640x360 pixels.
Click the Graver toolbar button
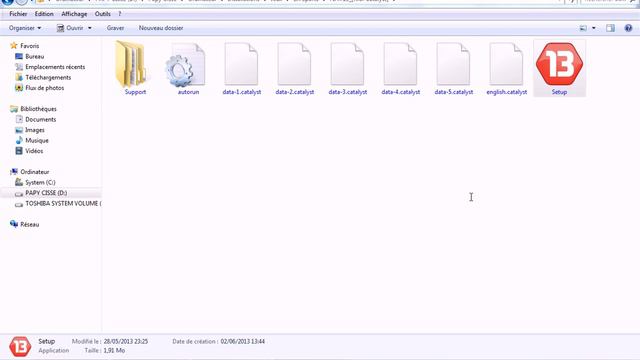[116, 28]
